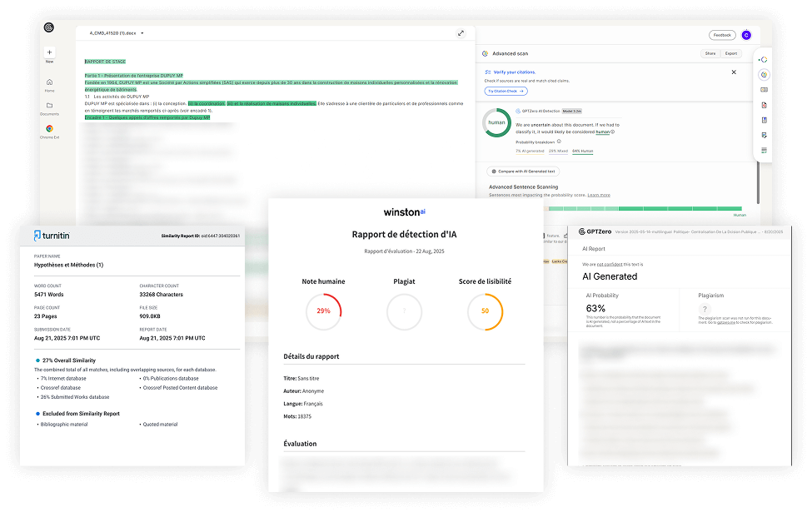Click the green sentence probability bar
This screenshot has height=512, width=812.
pos(650,208)
